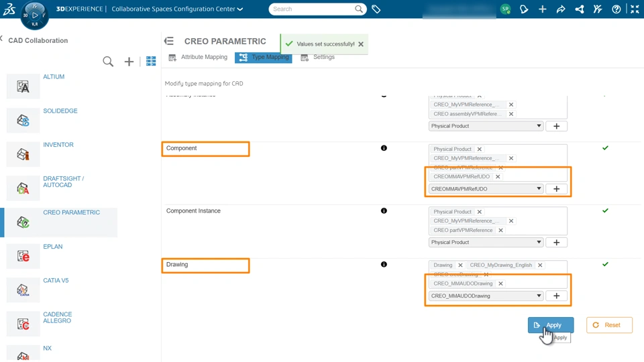Screen dimensions: 644x362
Task: Open the help question mark icon
Action: pos(616,9)
